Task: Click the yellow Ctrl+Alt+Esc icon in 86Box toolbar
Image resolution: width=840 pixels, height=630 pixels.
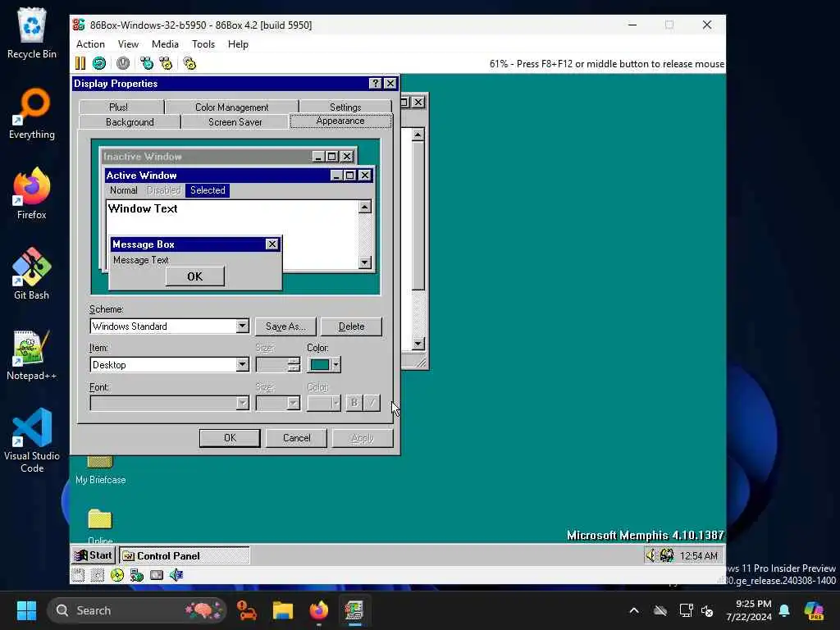Action: click(x=166, y=63)
